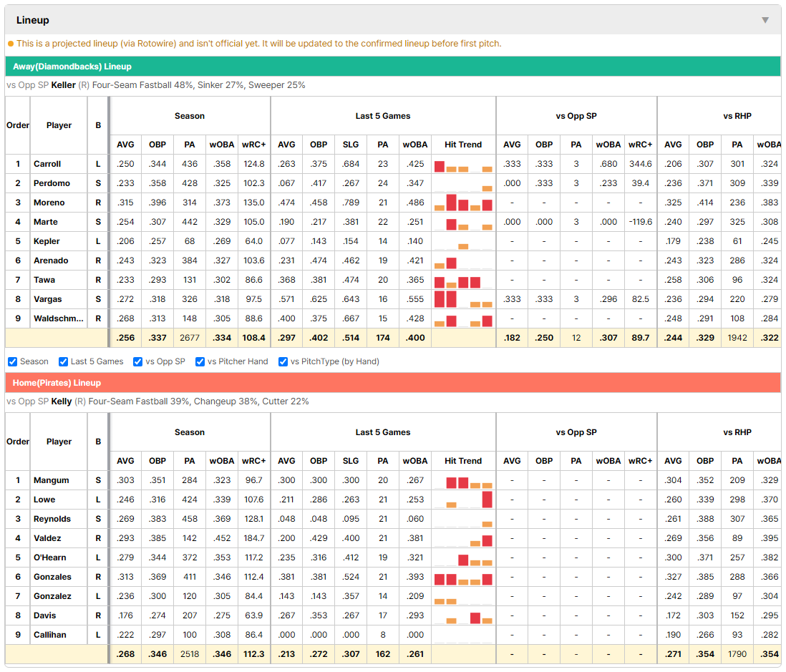Open player Perdomo in Diamondbacks lineup
This screenshot has width=786, height=672.
coord(52,183)
